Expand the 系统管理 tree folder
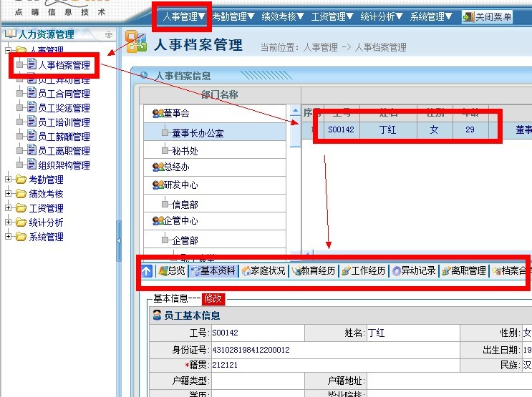The width and height of the screenshot is (532, 397). pyautogui.click(x=9, y=237)
